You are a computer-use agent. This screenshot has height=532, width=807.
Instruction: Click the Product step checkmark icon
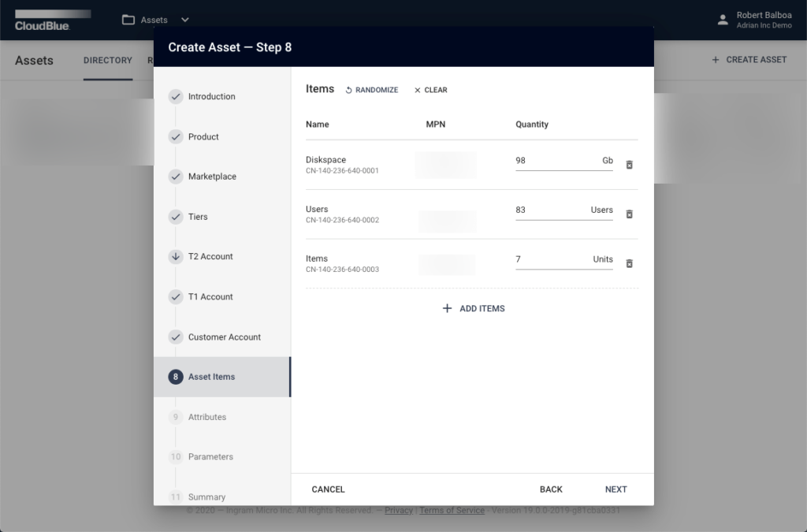click(176, 136)
